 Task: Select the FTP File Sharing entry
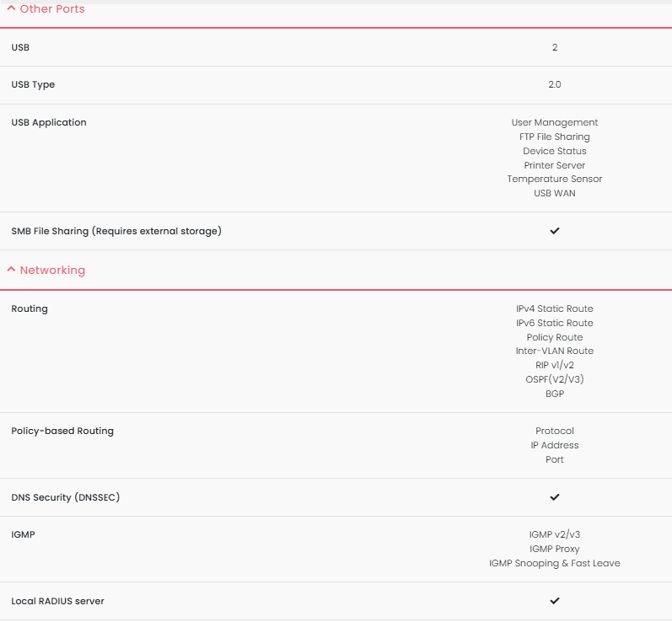point(555,137)
